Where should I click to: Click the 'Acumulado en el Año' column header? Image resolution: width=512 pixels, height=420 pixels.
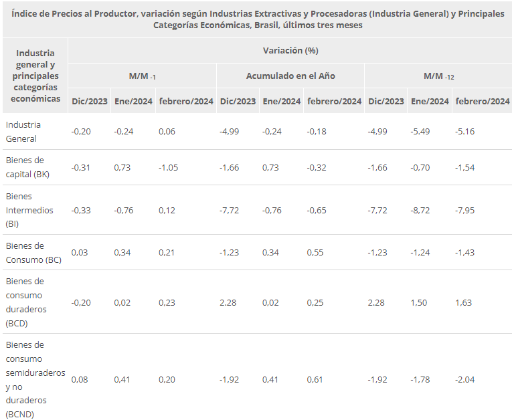point(290,76)
